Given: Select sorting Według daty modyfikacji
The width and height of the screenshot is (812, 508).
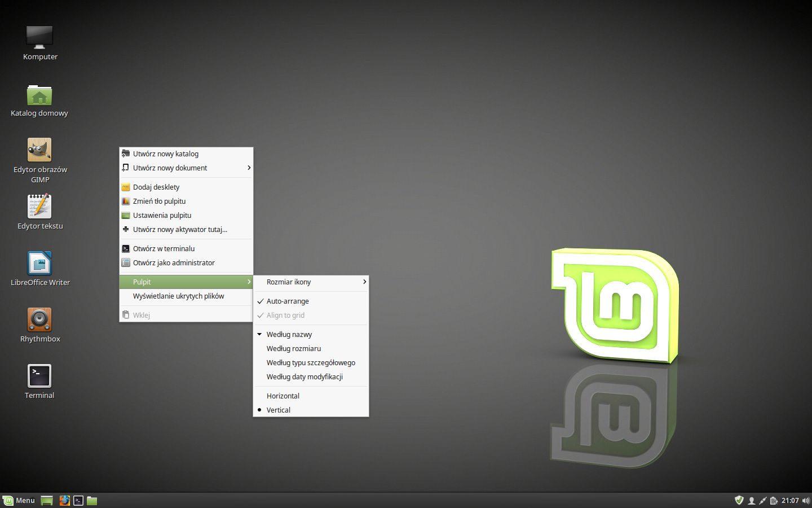Looking at the screenshot, I should pyautogui.click(x=311, y=376).
